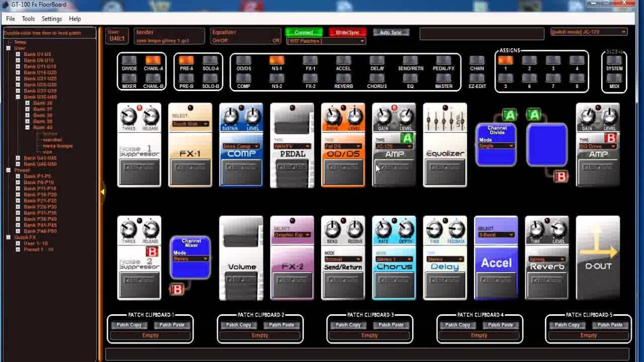Click the FX-1 pedal footswitch
Viewport: 644px width, 362px height.
coord(190,171)
